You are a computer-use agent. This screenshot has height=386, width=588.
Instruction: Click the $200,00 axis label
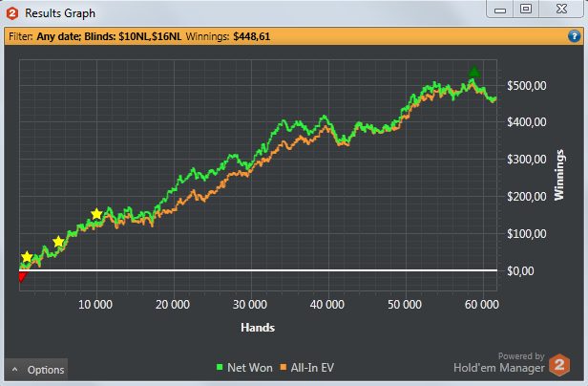pyautogui.click(x=527, y=197)
